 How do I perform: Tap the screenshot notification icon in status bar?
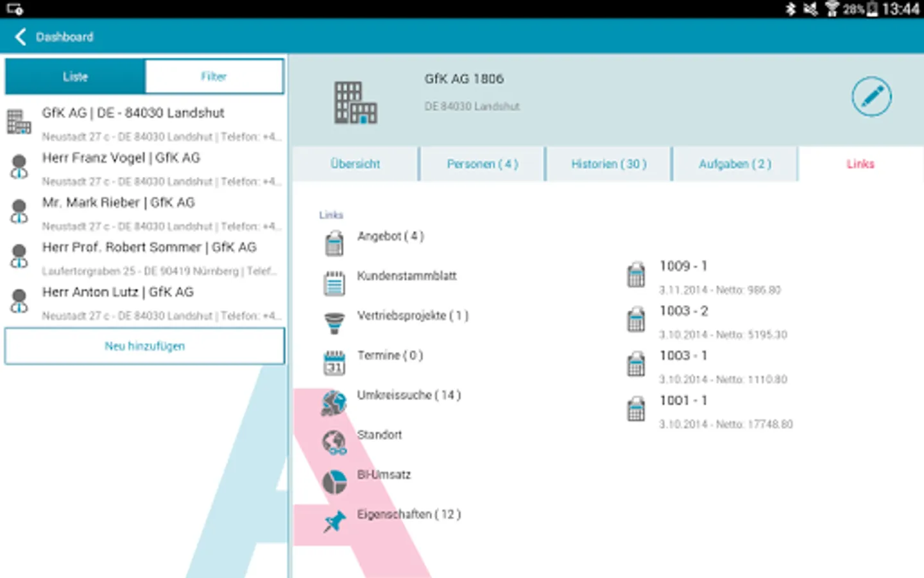pyautogui.click(x=14, y=8)
